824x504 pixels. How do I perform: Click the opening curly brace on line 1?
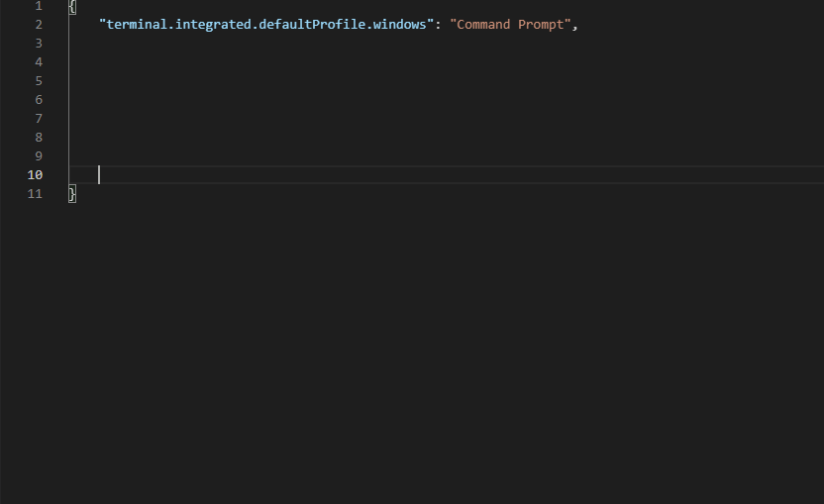pos(72,6)
